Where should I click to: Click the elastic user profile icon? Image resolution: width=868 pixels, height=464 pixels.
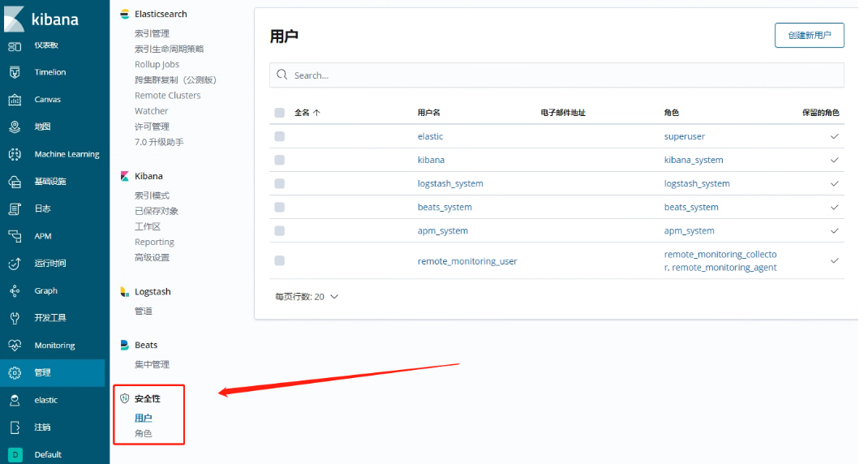[x=15, y=400]
